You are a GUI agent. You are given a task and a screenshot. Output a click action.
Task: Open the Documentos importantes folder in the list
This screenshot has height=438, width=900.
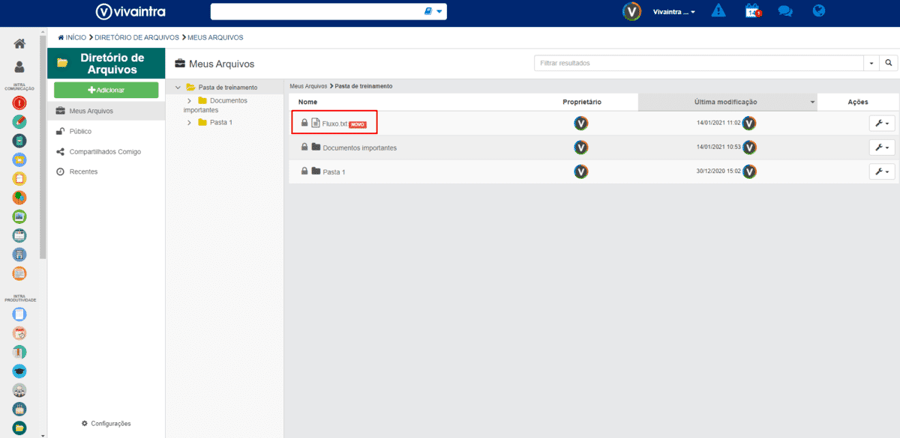pos(359,148)
